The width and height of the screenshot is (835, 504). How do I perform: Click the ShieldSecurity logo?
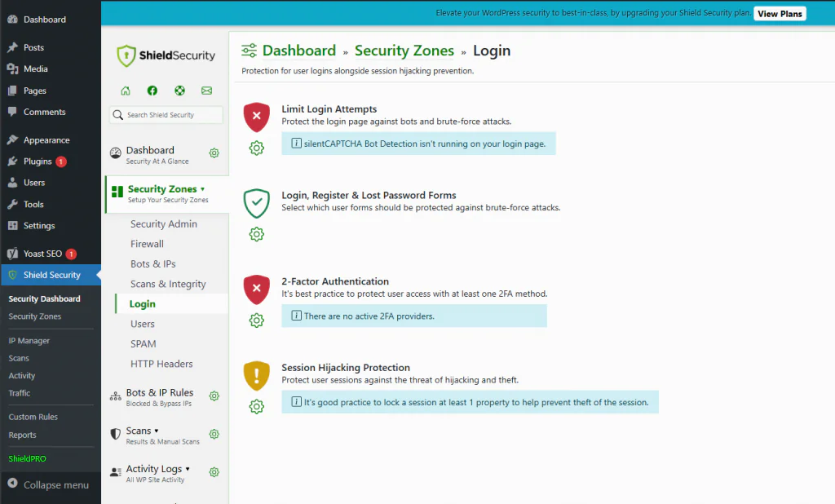(166, 55)
